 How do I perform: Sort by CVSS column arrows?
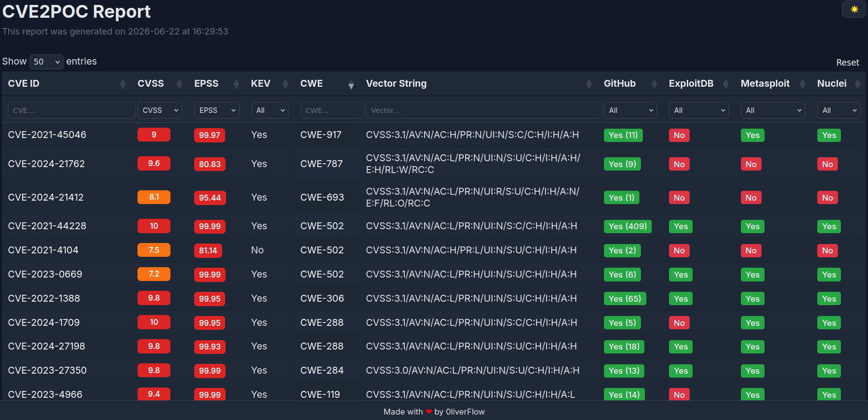click(179, 84)
